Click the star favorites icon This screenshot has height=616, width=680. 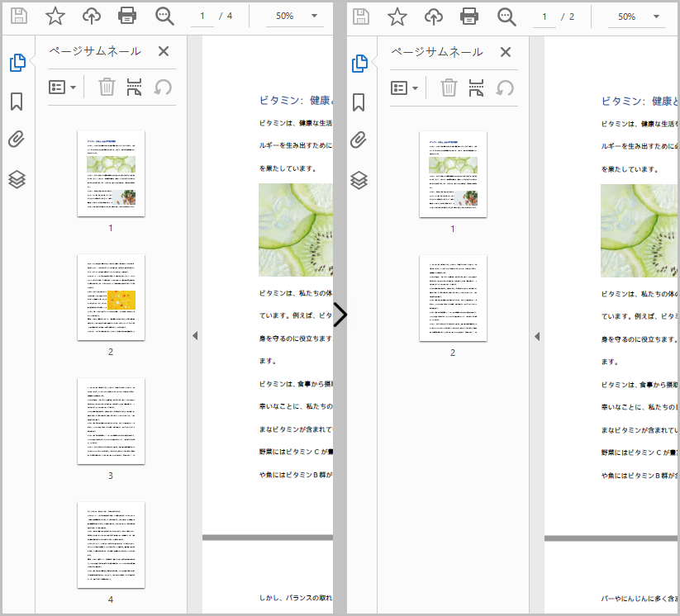point(55,15)
